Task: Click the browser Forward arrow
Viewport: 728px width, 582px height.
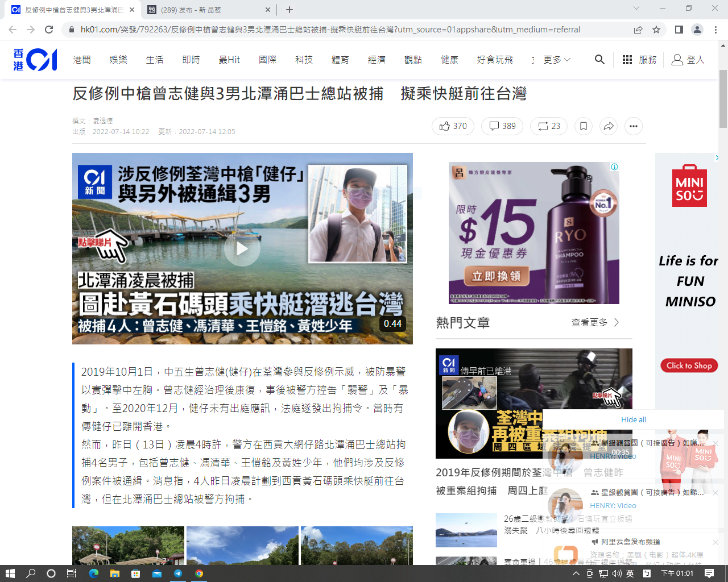Action: tap(31, 30)
